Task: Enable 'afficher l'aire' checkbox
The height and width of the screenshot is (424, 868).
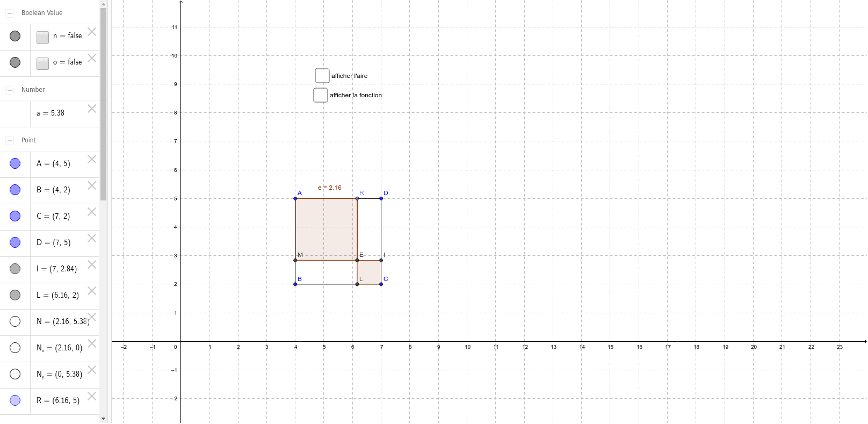Action: (322, 76)
